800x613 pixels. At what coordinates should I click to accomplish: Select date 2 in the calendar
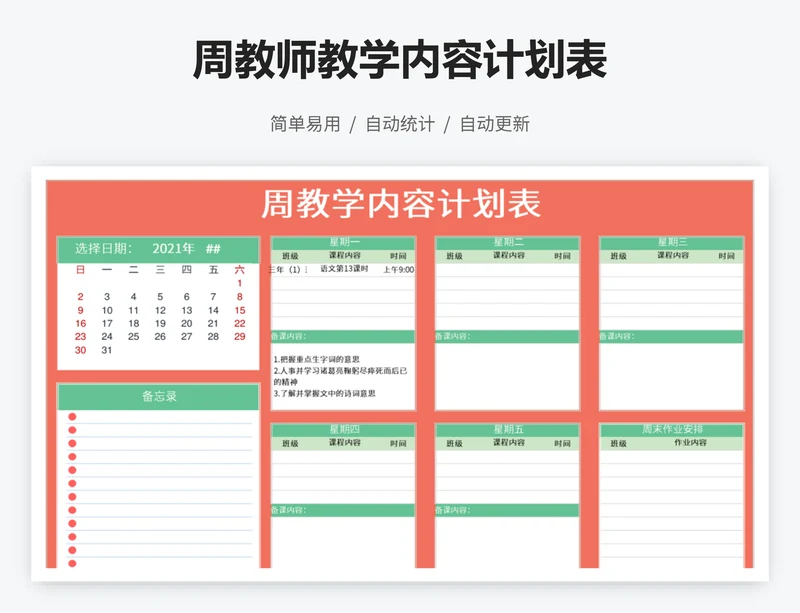80,297
